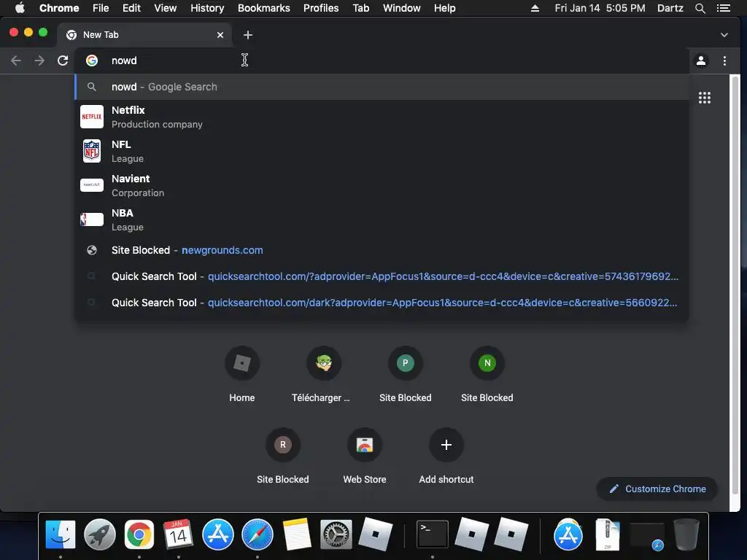Open Terminal from the Dock
This screenshot has height=560, width=747.
pyautogui.click(x=432, y=534)
